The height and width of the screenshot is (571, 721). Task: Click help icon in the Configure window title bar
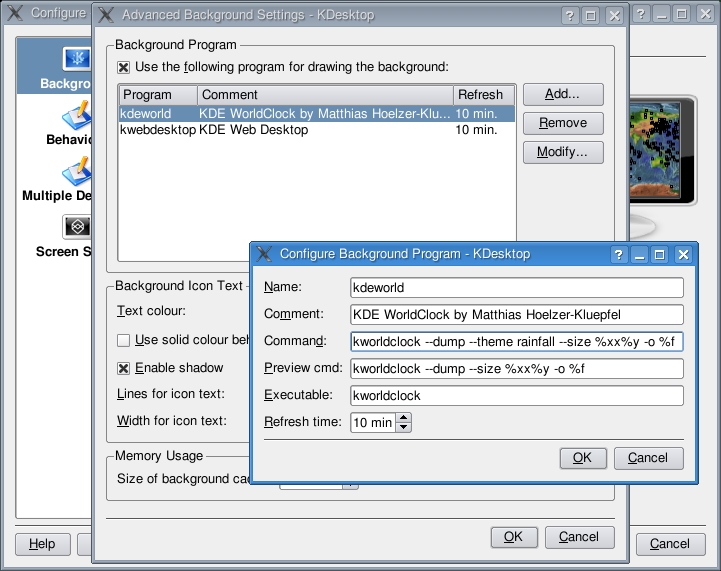tap(641, 14)
